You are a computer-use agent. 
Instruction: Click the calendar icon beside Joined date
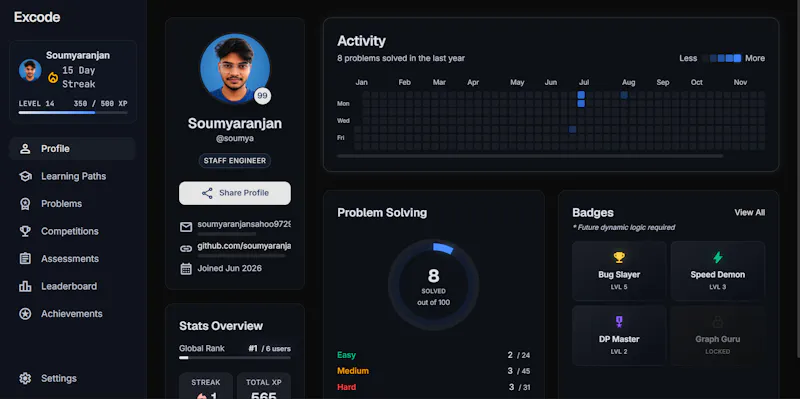point(186,269)
